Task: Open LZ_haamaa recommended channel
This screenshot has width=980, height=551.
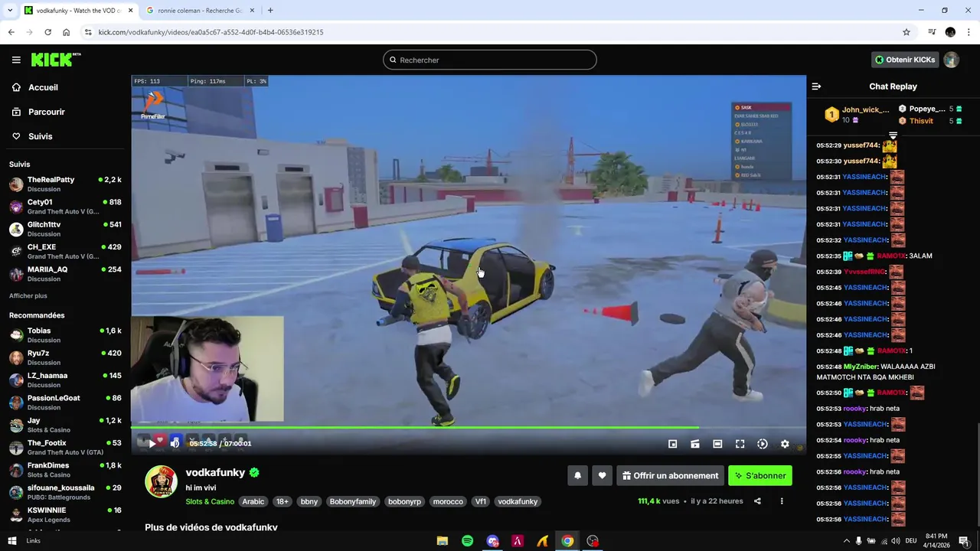Action: coord(65,380)
